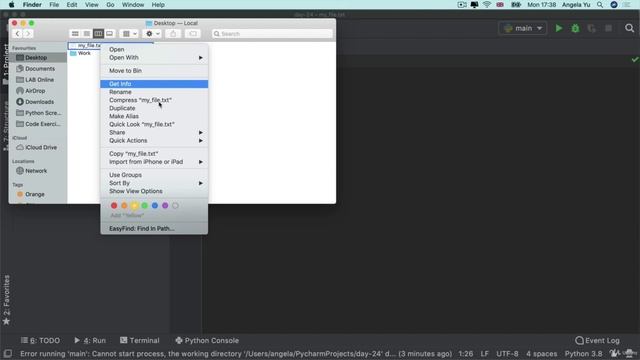Open Finder's File menu
Screen dimensions: 640x360
coord(54,5)
